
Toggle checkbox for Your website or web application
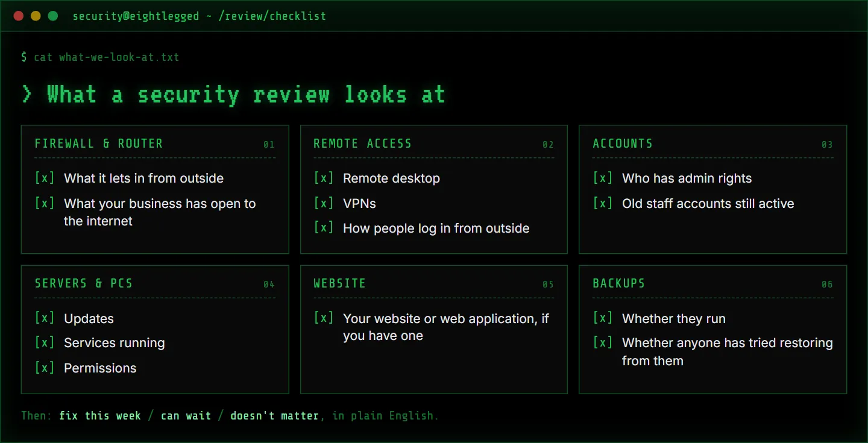tap(324, 318)
